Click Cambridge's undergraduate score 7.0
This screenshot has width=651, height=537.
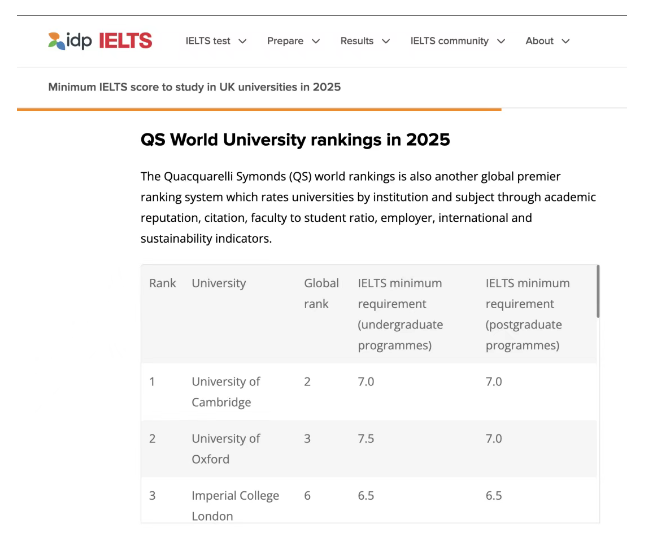click(366, 382)
